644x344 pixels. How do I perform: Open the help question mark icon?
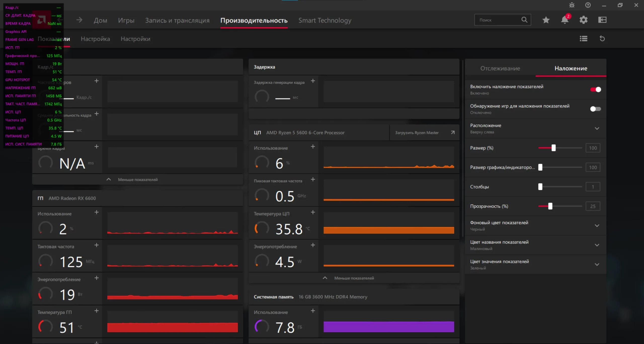point(588,5)
